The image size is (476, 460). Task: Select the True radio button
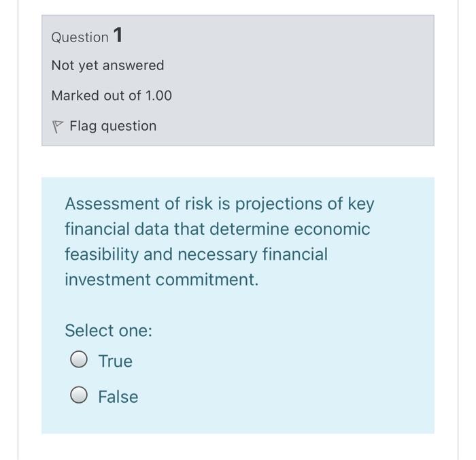[x=79, y=359]
